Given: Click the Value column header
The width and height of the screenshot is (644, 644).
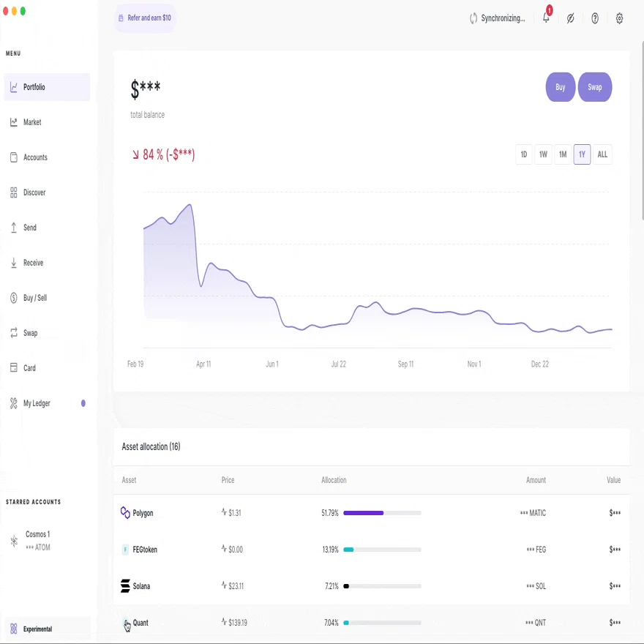Looking at the screenshot, I should point(613,480).
